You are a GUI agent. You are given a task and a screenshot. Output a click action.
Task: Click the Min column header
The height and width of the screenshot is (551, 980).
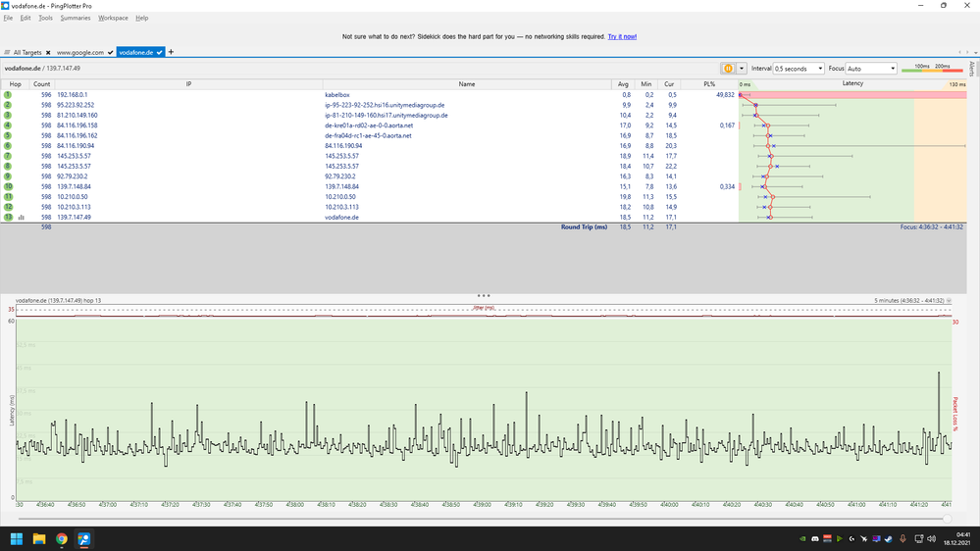tap(646, 84)
